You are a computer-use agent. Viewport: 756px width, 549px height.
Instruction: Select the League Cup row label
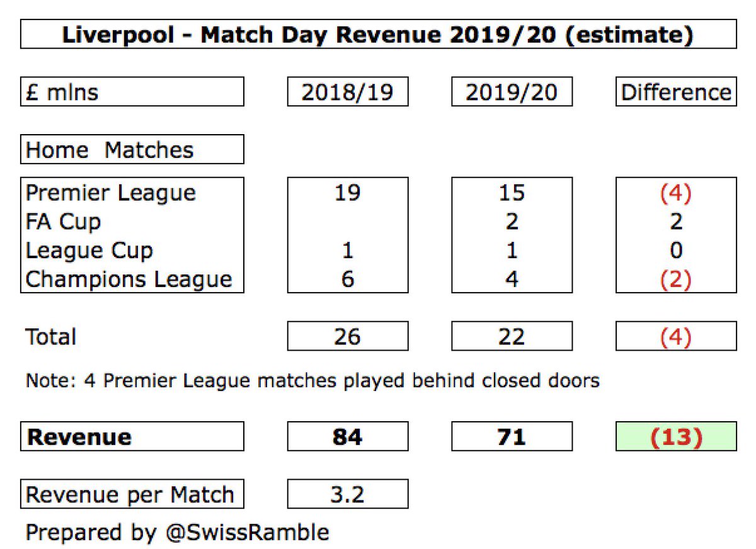coord(89,251)
